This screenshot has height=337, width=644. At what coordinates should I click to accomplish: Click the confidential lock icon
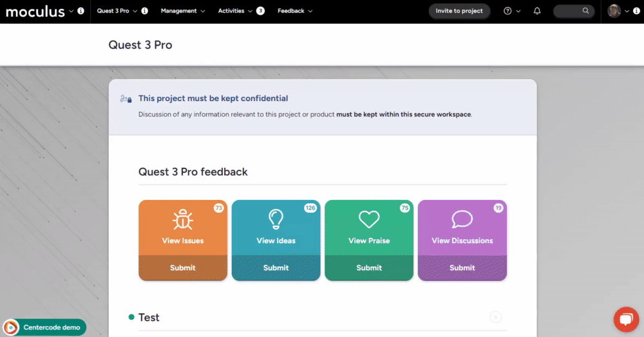tap(126, 99)
